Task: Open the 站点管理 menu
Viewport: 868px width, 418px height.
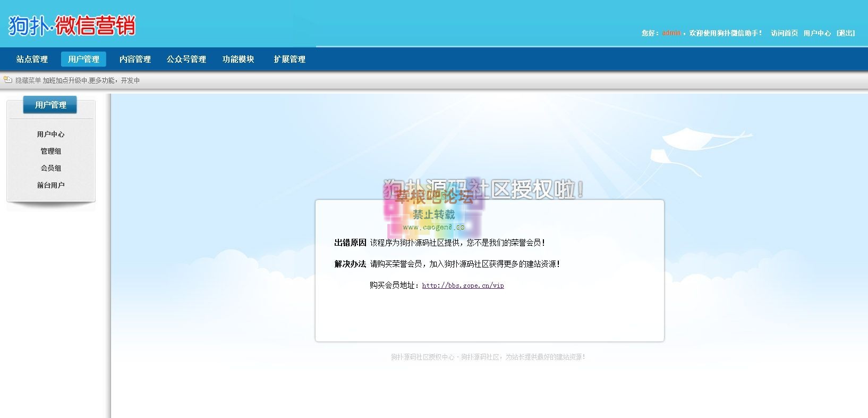Action: coord(32,59)
